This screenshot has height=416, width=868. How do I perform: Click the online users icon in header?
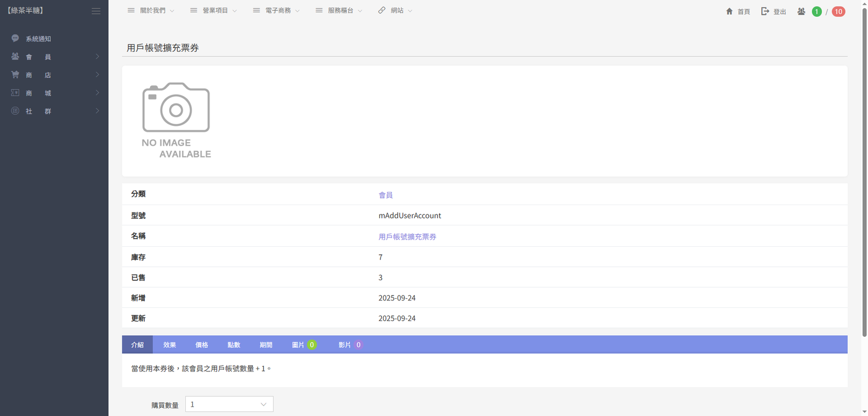(x=801, y=12)
